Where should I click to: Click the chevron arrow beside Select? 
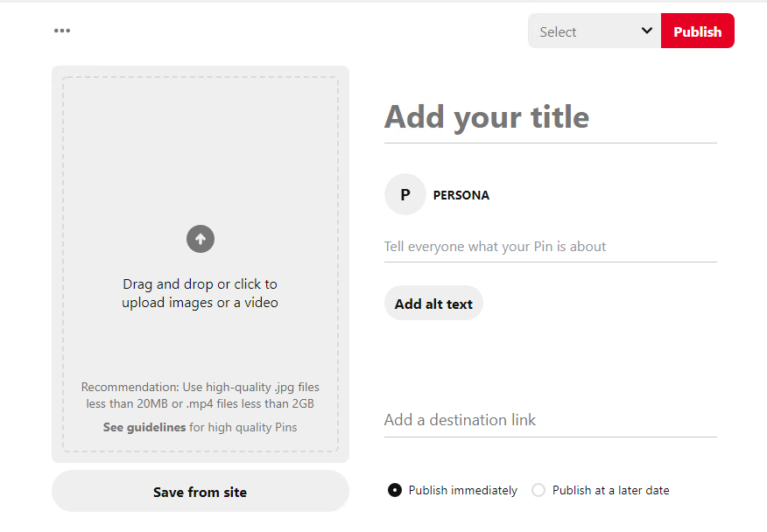coord(647,31)
